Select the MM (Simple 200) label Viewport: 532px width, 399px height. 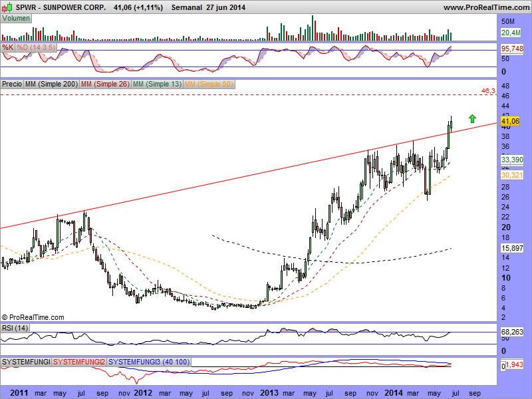[x=52, y=84]
